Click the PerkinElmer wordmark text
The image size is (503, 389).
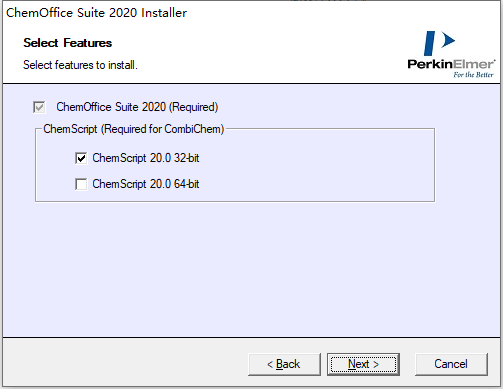(451, 64)
